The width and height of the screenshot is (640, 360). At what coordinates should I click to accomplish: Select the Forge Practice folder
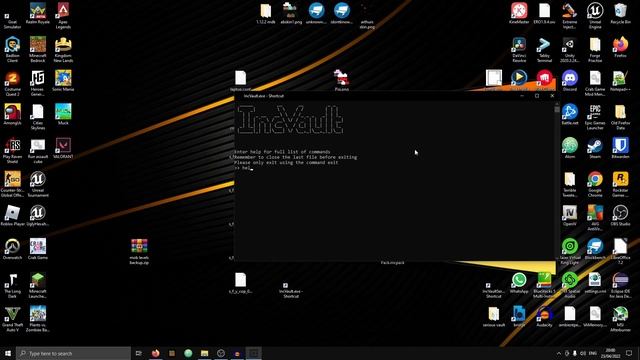tap(595, 49)
